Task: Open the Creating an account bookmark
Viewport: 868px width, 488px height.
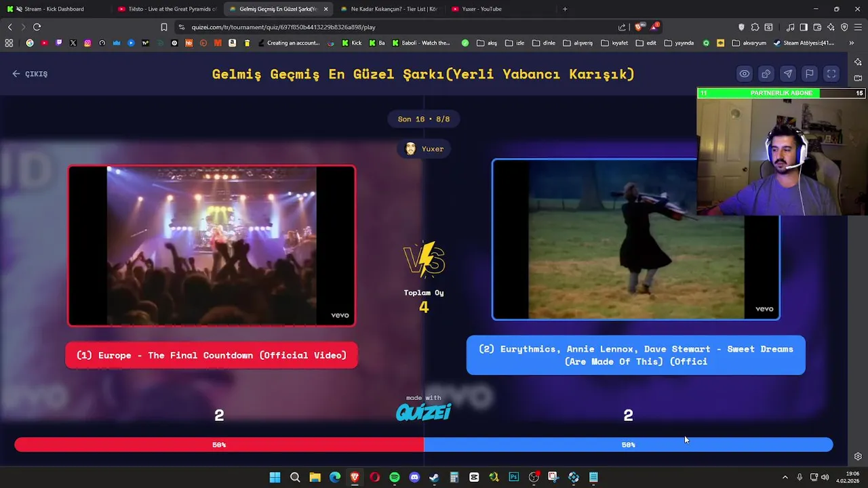Action: [288, 43]
